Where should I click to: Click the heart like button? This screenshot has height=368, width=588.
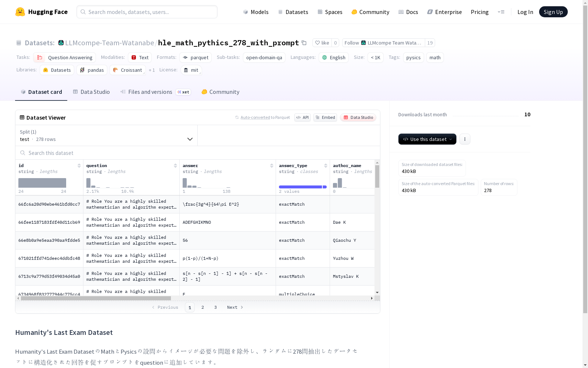[322, 43]
